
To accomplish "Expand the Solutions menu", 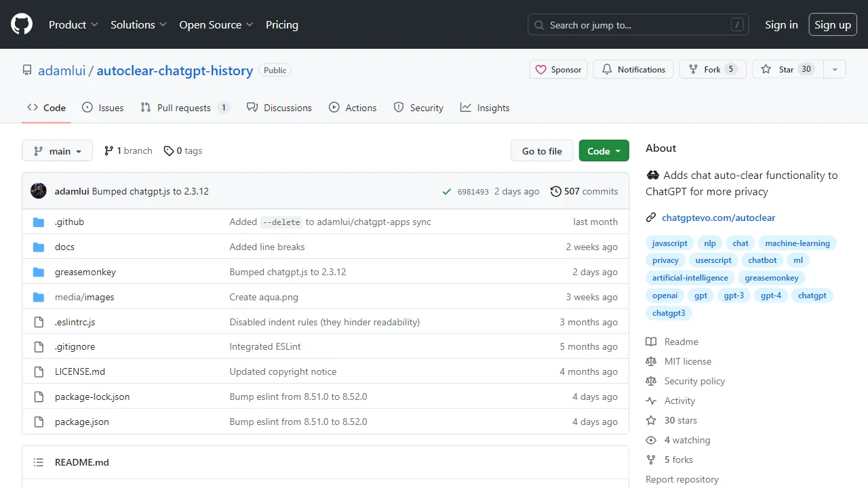I will 138,24.
